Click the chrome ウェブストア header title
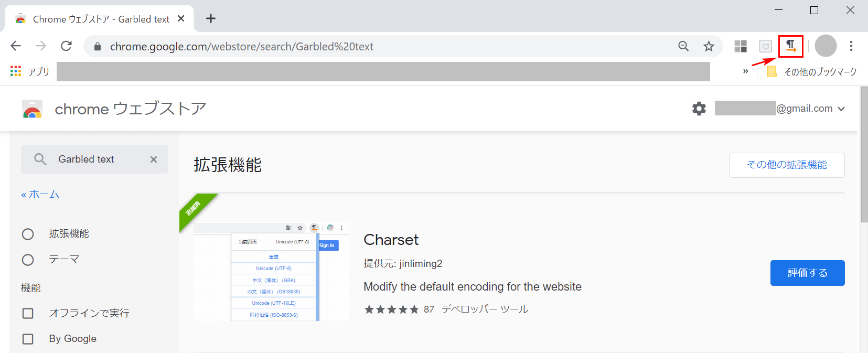The width and height of the screenshot is (868, 353). pyautogui.click(x=131, y=109)
